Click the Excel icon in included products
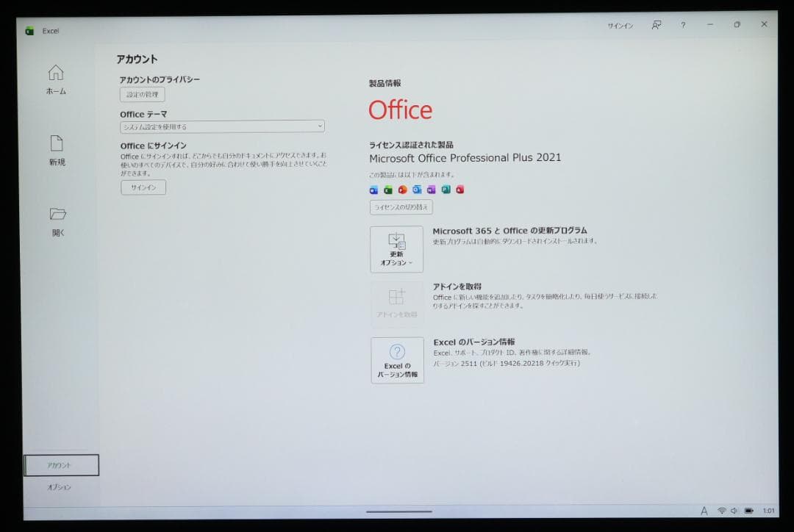The image size is (794, 532). [388, 190]
